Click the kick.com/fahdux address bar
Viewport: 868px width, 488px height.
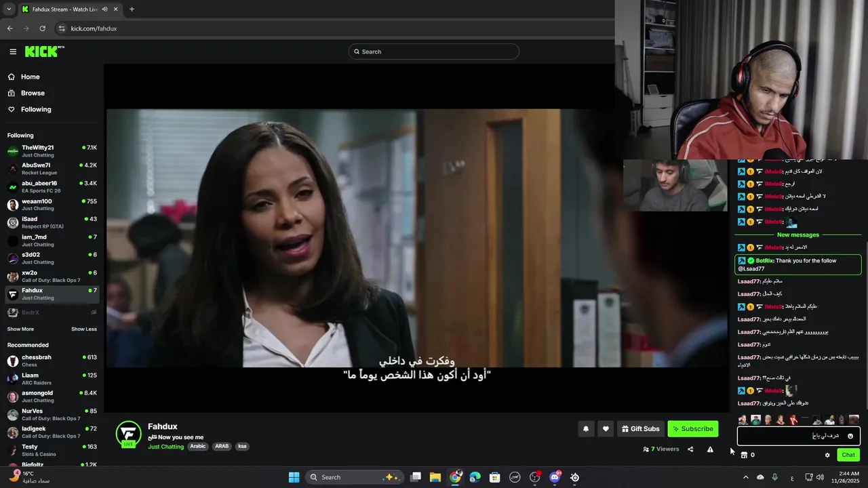coord(94,28)
